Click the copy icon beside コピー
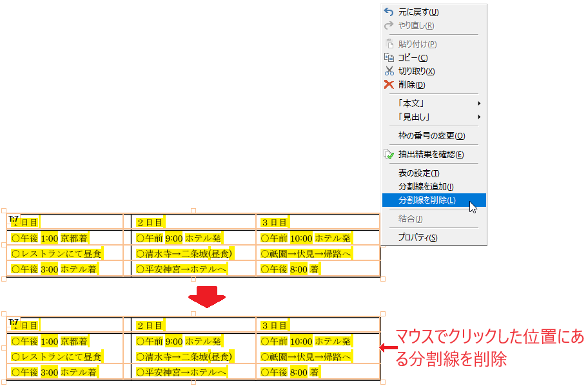 (x=387, y=57)
